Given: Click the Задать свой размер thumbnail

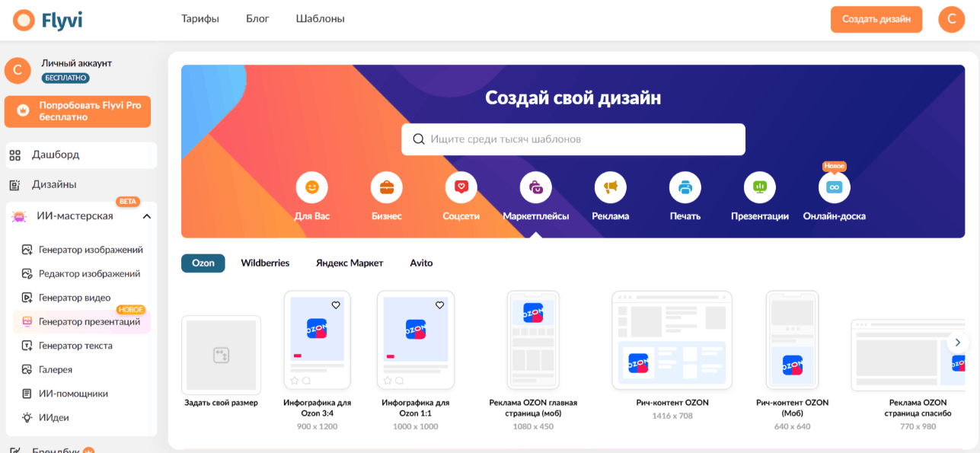Looking at the screenshot, I should [221, 355].
